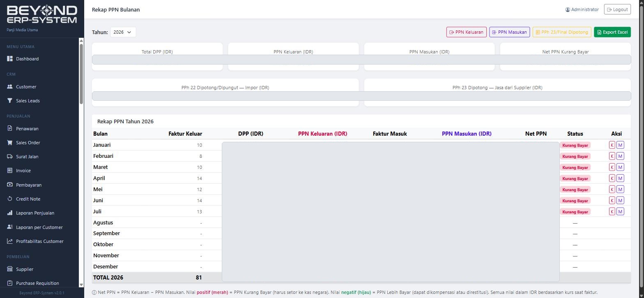Click the TOTAL 2026 row label

(x=108, y=277)
